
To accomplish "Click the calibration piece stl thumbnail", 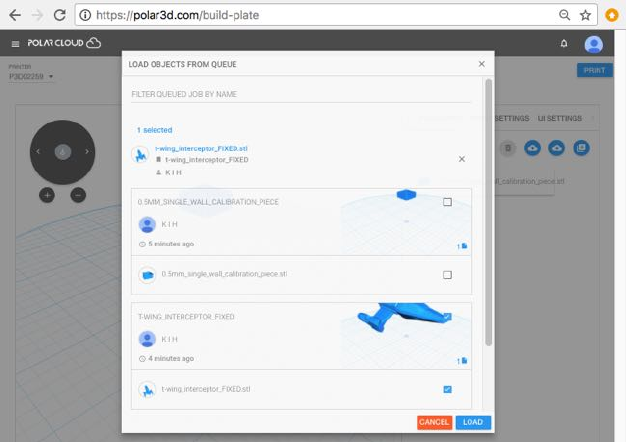I will coord(147,275).
